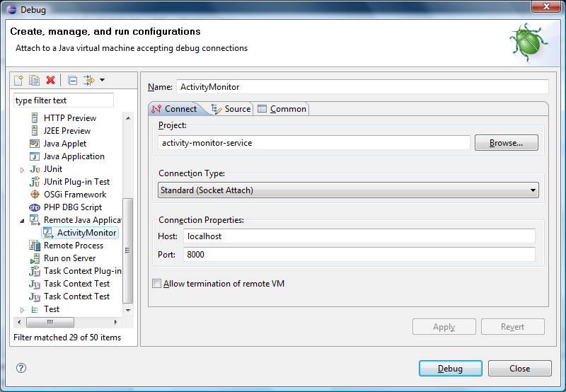Click the Connect tab icon
Screen dimensions: 566x392
(156, 109)
